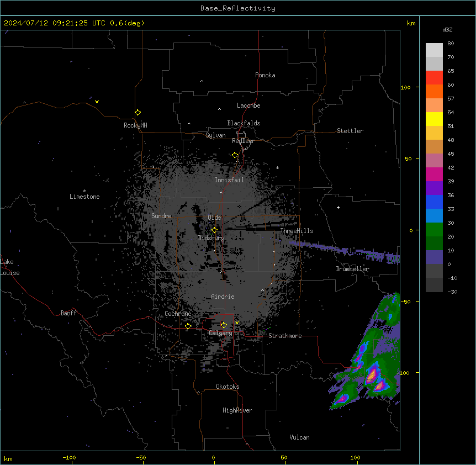The width and height of the screenshot is (476, 465).
Task: Click the yellow diamond marker above RockyMH
Action: pyautogui.click(x=138, y=113)
